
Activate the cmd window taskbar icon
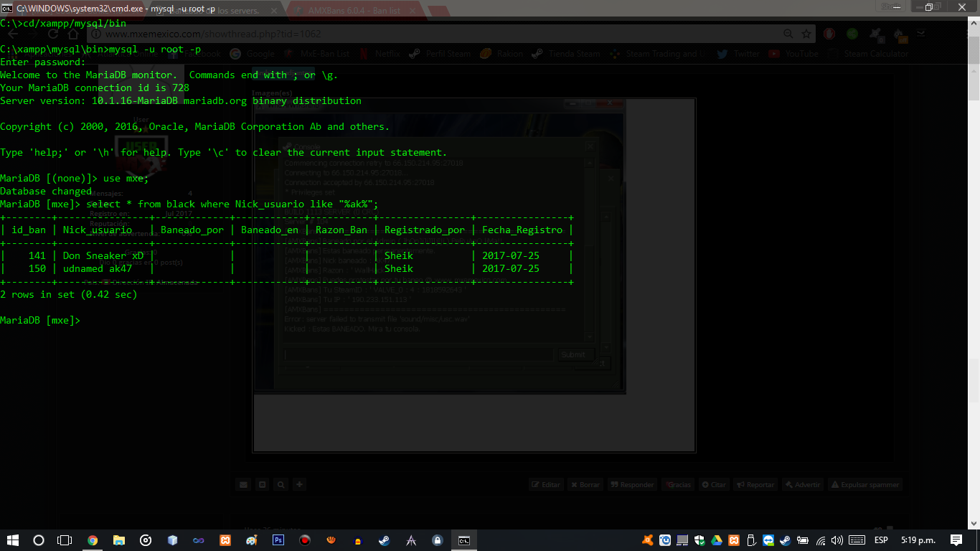click(464, 540)
